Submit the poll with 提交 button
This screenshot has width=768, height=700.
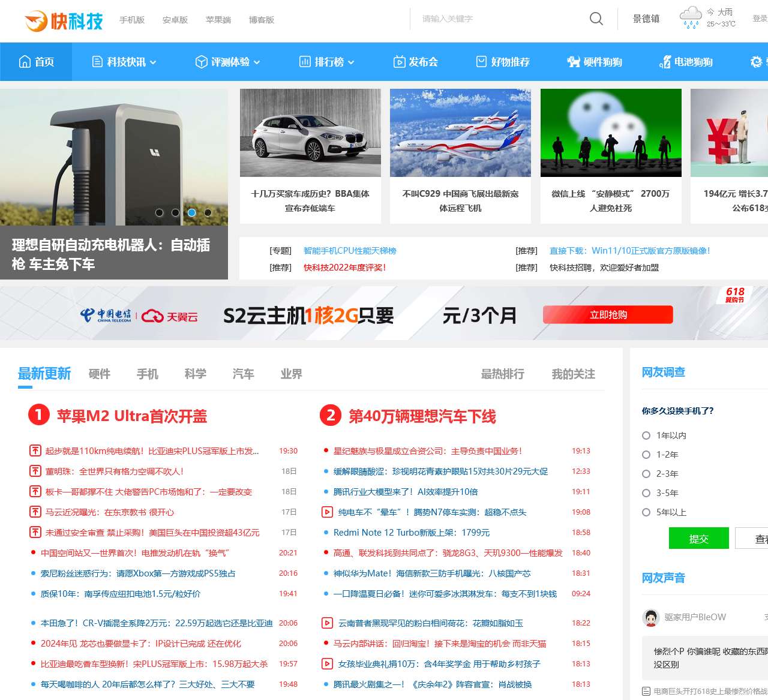click(x=699, y=539)
